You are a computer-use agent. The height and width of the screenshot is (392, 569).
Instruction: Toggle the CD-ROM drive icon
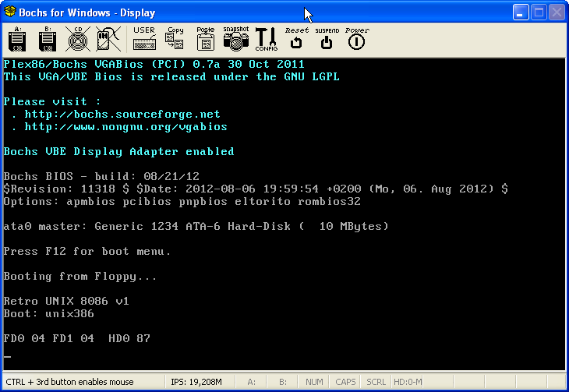(78, 40)
